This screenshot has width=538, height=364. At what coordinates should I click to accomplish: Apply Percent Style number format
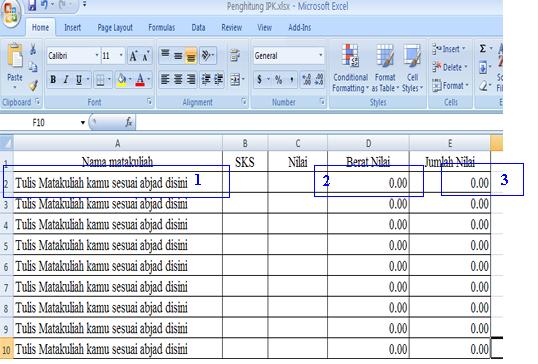pyautogui.click(x=279, y=80)
